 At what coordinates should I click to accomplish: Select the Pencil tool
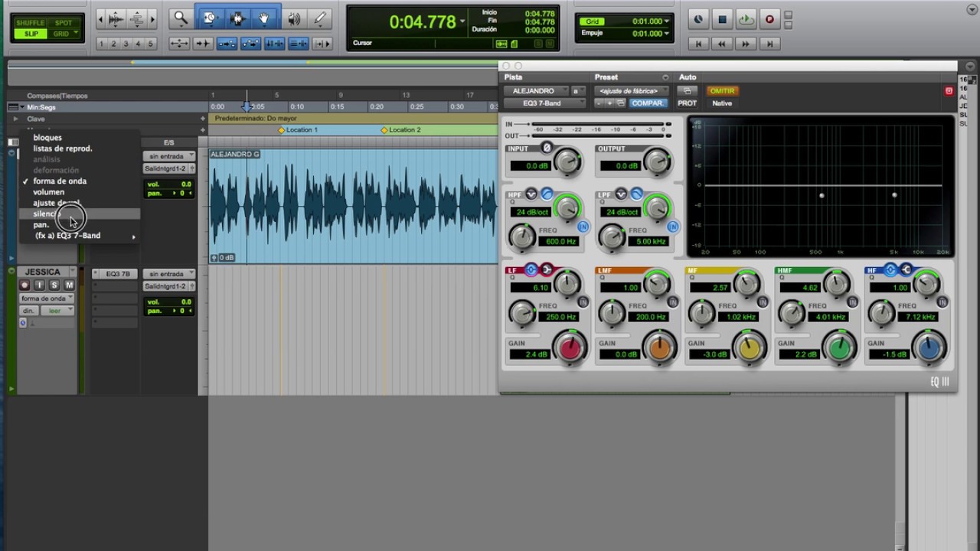click(320, 18)
